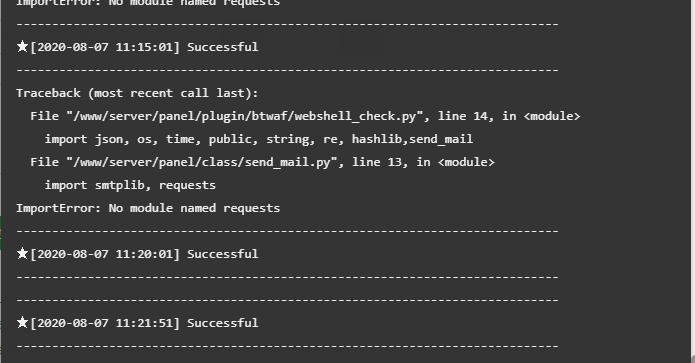The image size is (695, 363).
Task: Click the Traceback (most recent call last) line
Action: point(137,93)
